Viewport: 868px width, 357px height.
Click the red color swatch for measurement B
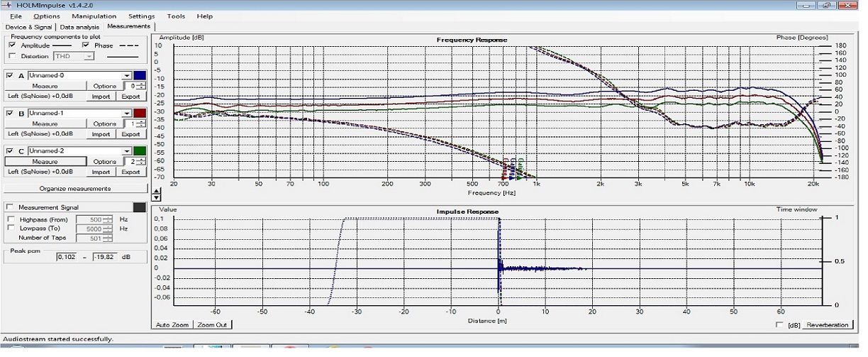coord(140,113)
